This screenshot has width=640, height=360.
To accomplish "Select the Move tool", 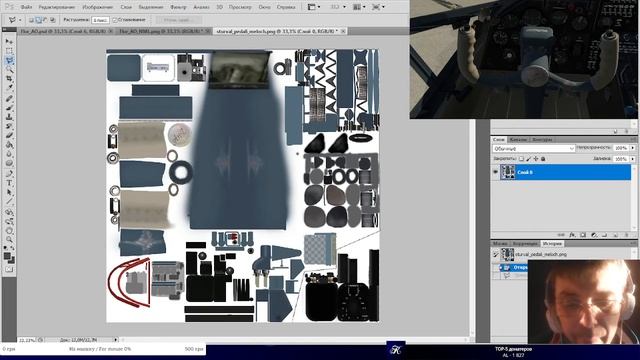I will (x=9, y=42).
